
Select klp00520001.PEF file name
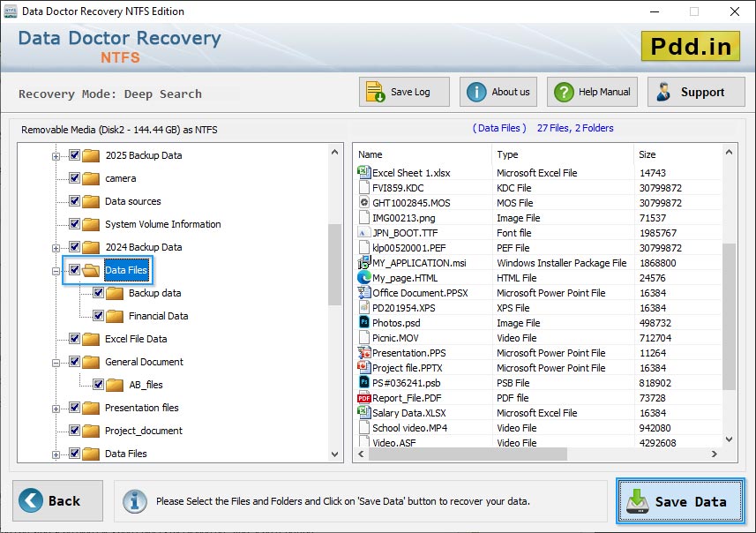(x=408, y=248)
